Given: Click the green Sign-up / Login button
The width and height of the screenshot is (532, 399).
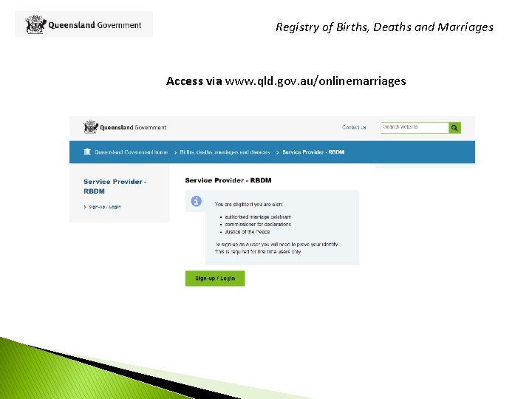Looking at the screenshot, I should 215,279.
